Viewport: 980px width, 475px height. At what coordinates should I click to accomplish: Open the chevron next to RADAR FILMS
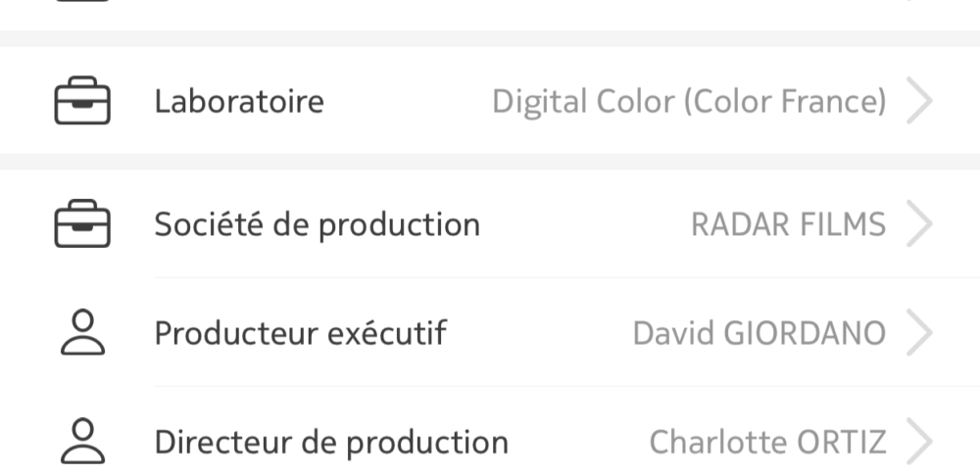click(919, 223)
